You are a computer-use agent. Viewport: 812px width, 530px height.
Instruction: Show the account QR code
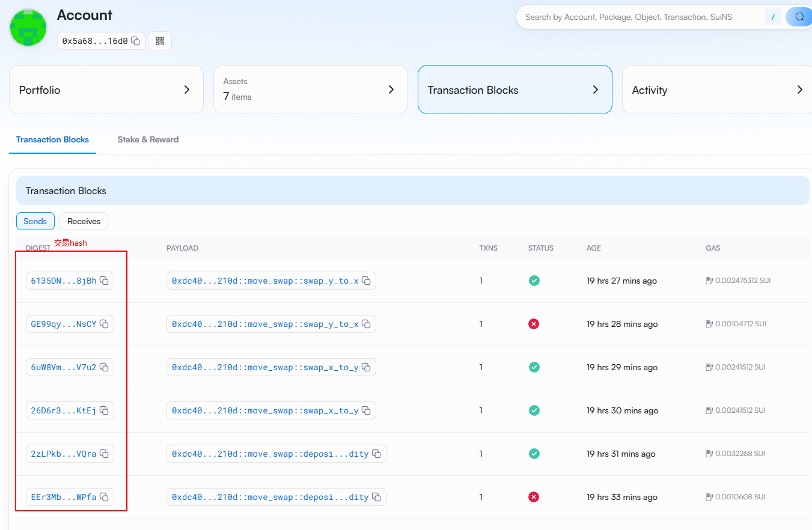(x=160, y=41)
